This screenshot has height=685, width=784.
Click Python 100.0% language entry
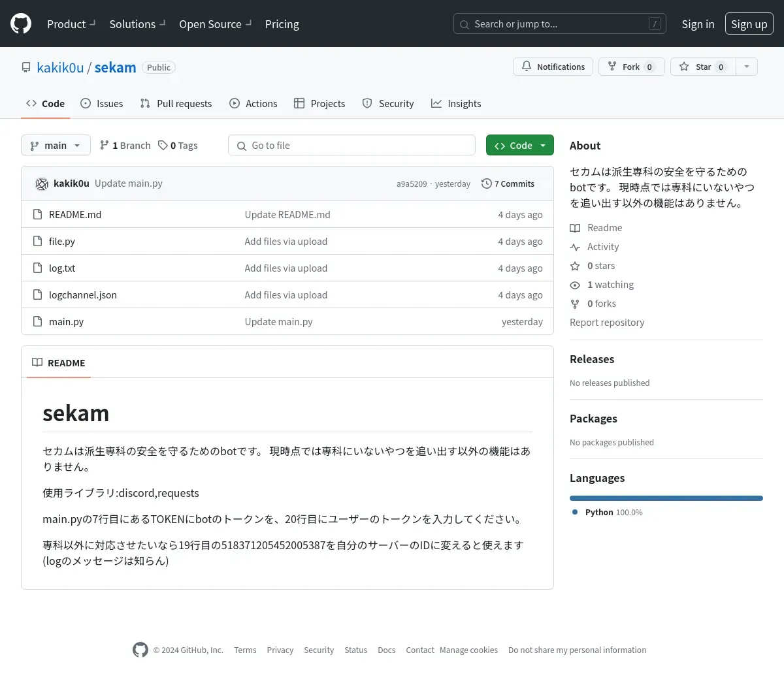coord(608,513)
